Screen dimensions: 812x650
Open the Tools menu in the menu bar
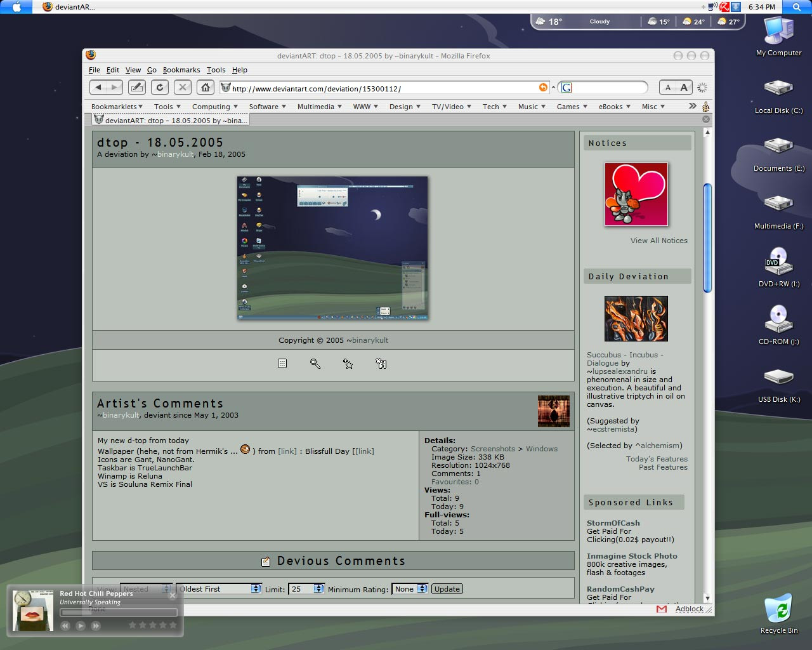[x=216, y=70]
